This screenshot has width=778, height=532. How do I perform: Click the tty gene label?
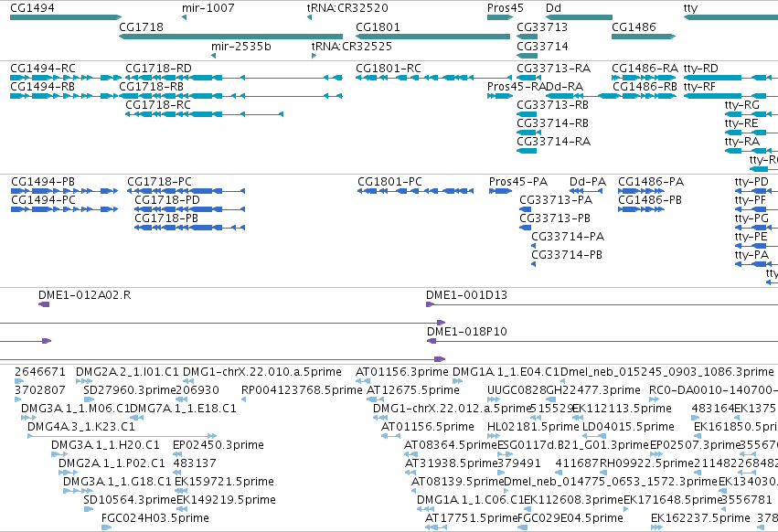coord(690,8)
